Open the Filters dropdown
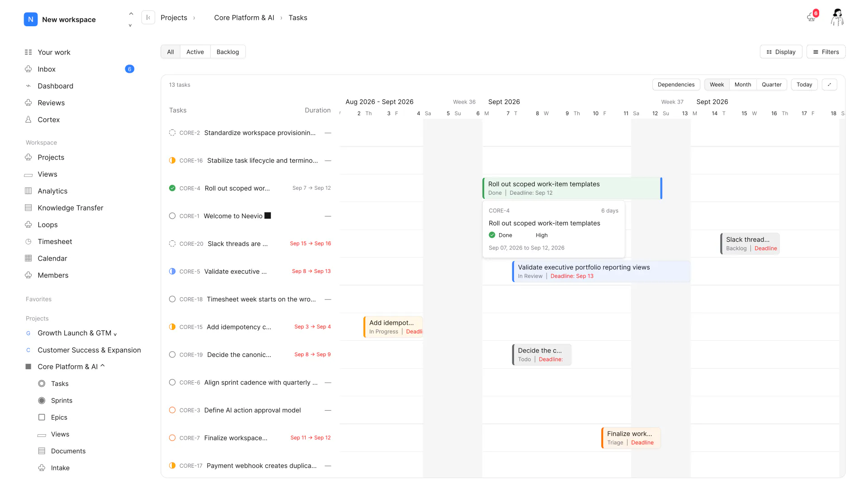The height and width of the screenshot is (488, 868). pos(826,52)
